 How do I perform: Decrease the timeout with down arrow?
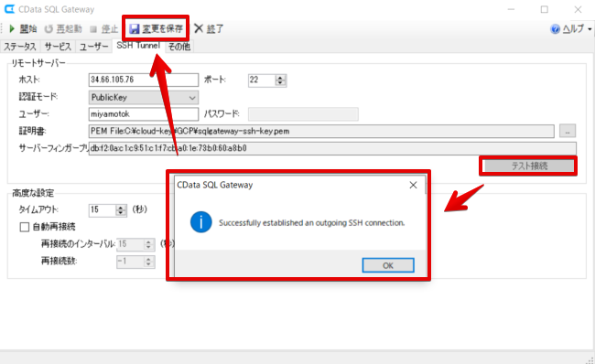[121, 213]
